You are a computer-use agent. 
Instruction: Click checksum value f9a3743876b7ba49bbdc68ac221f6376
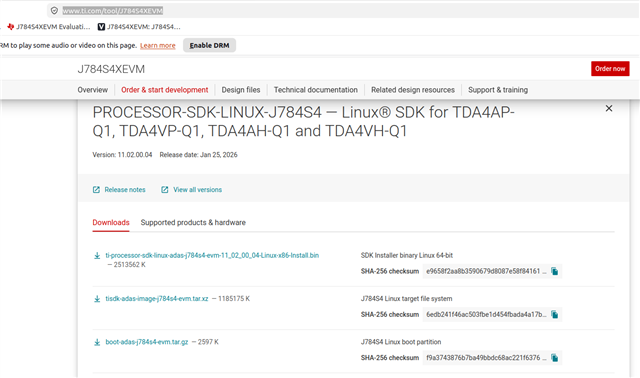pyautogui.click(x=486, y=358)
